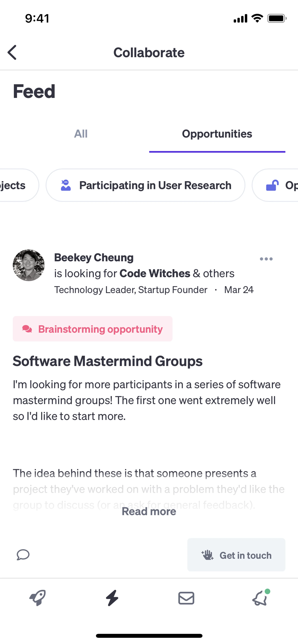Expand post with Read more
Screen dimensions: 298x644
(149, 511)
